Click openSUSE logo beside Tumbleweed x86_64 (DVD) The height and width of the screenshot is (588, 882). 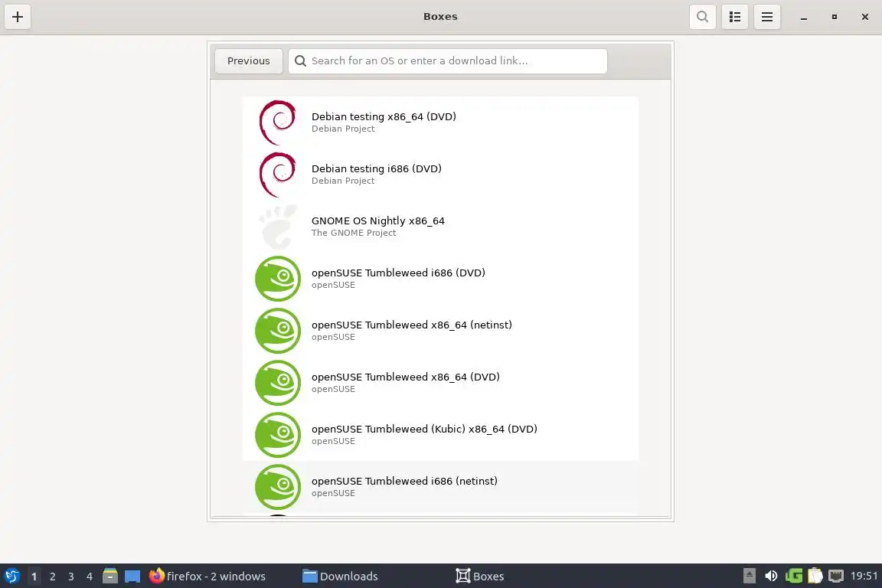[278, 383]
